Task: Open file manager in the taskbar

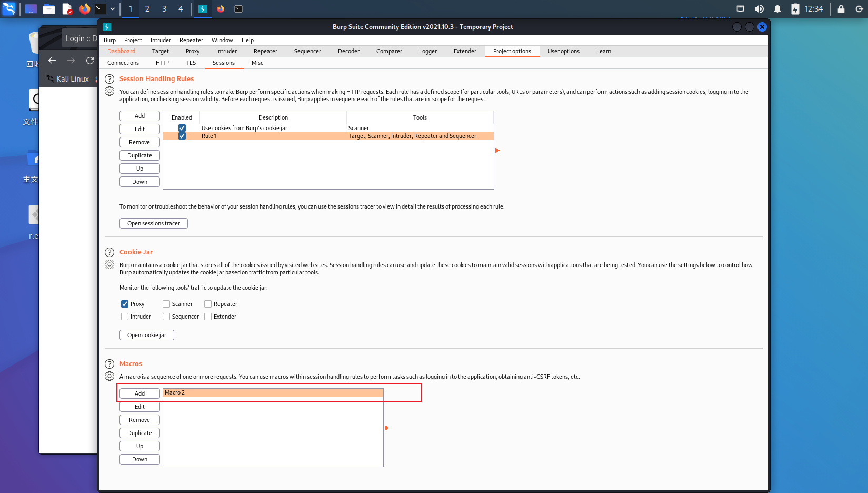Action: pyautogui.click(x=49, y=8)
